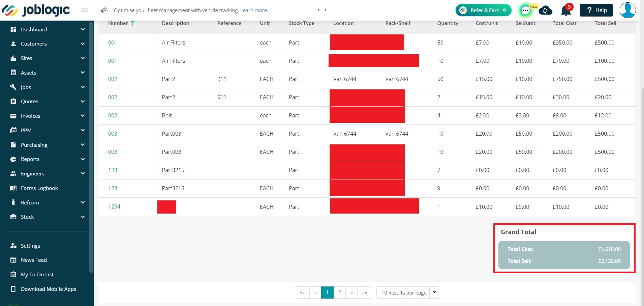The height and width of the screenshot is (306, 644).
Task: Click the Quantity column header
Action: click(448, 23)
